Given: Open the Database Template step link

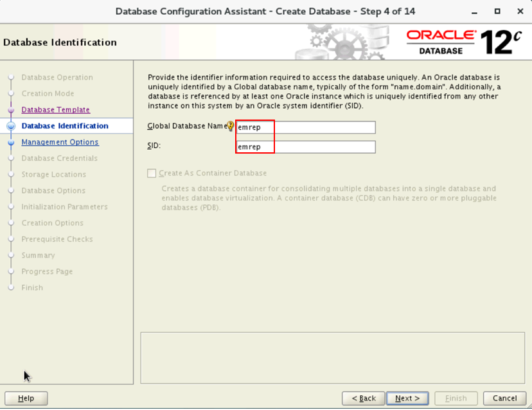Looking at the screenshot, I should coord(56,110).
